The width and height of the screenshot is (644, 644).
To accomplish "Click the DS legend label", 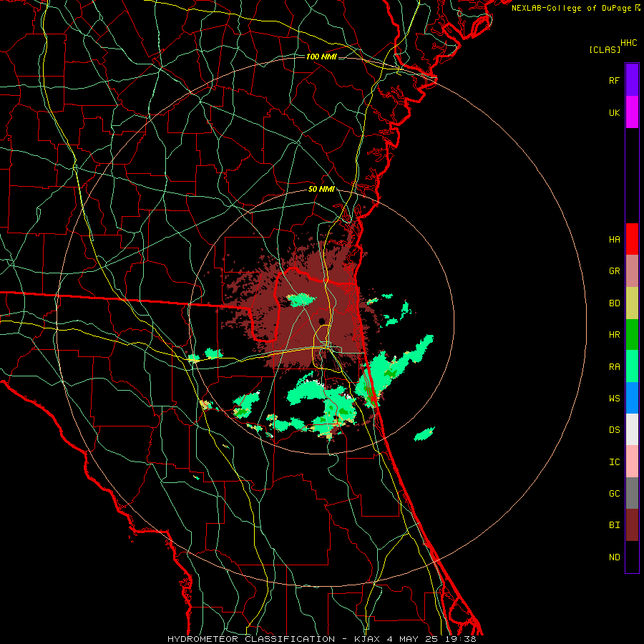I will pos(614,430).
